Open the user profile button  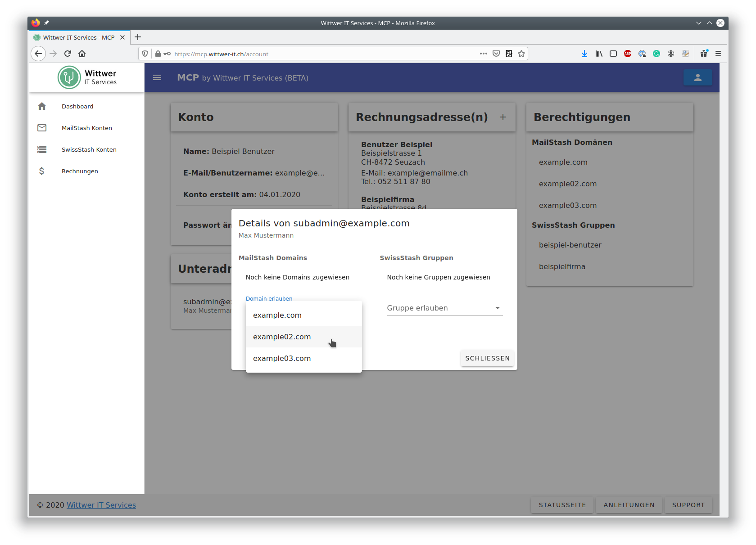698,77
